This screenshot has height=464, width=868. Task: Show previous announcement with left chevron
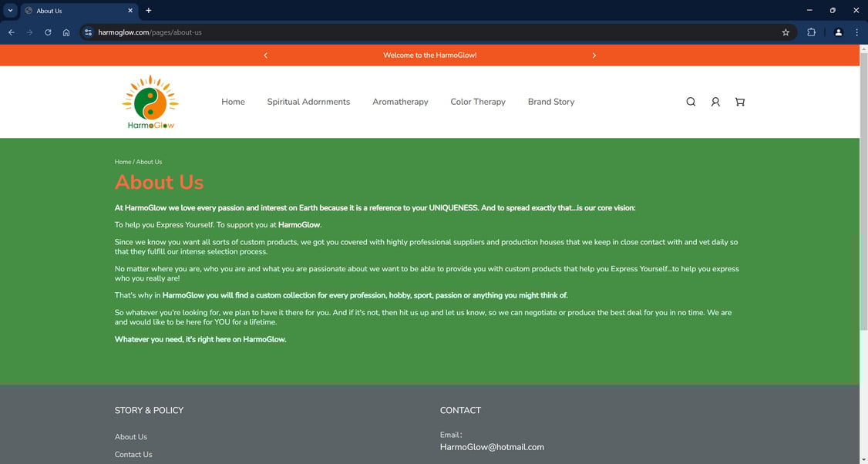click(266, 55)
